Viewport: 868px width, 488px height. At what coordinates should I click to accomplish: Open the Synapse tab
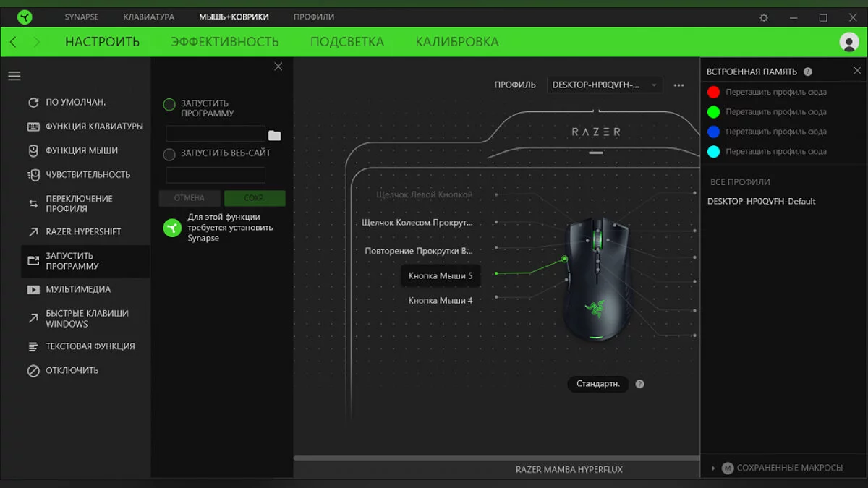(x=82, y=17)
